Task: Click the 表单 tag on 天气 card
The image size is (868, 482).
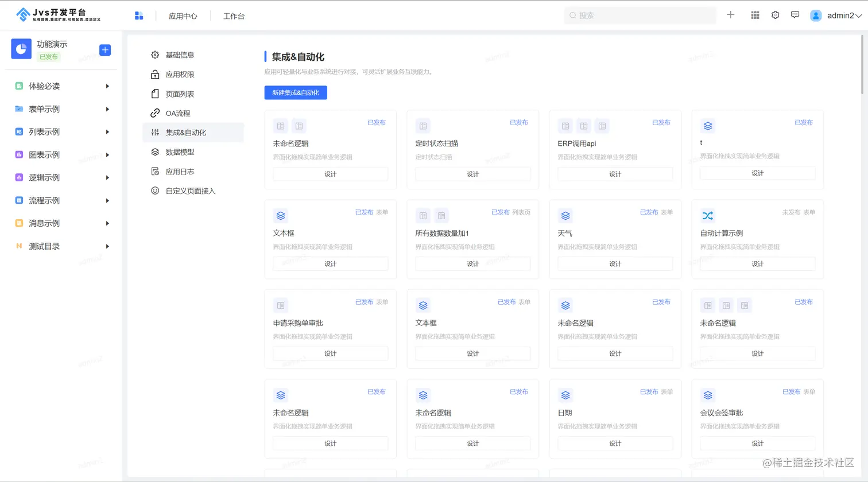Action: click(x=667, y=212)
